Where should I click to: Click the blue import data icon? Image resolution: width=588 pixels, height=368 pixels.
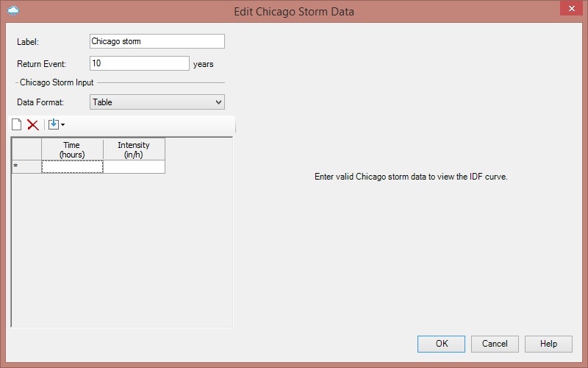pos(53,124)
